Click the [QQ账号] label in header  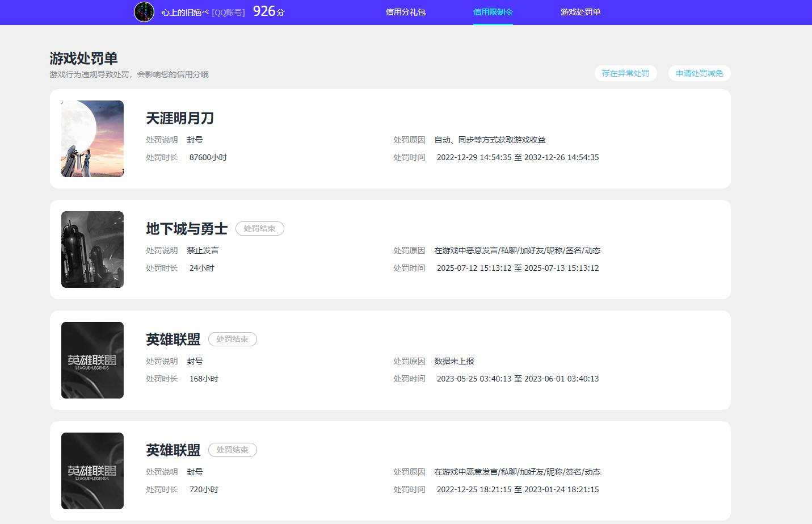pos(228,12)
